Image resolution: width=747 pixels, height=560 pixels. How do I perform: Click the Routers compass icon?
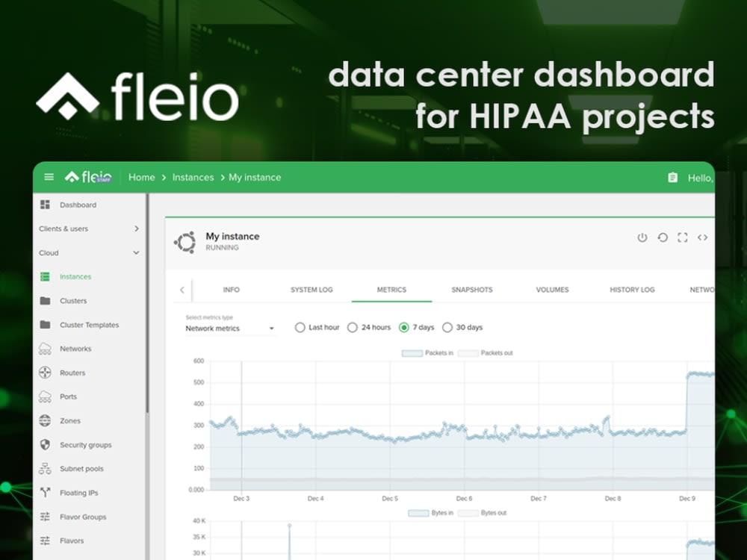[x=46, y=373]
